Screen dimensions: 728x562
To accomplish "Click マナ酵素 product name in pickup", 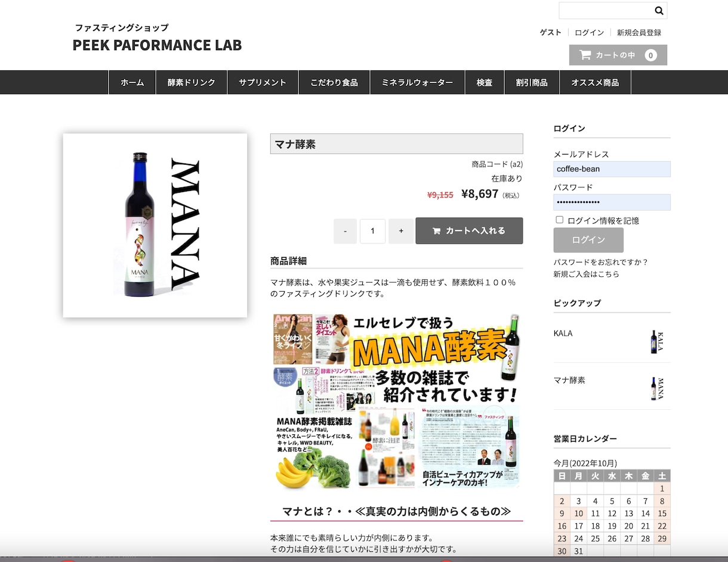I will [569, 380].
